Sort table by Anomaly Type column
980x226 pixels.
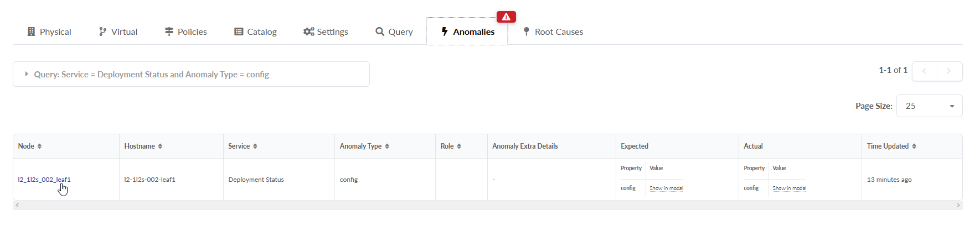pos(387,146)
